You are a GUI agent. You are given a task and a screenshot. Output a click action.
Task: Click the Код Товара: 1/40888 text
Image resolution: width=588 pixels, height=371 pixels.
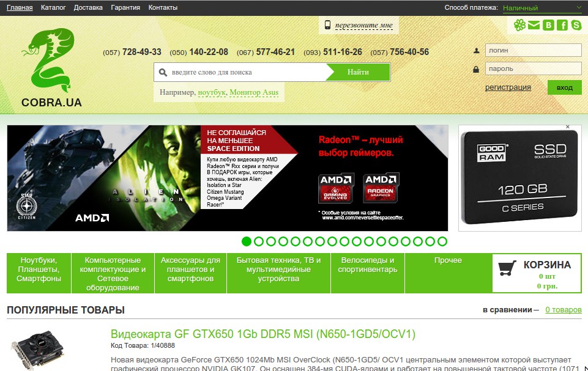click(x=143, y=345)
